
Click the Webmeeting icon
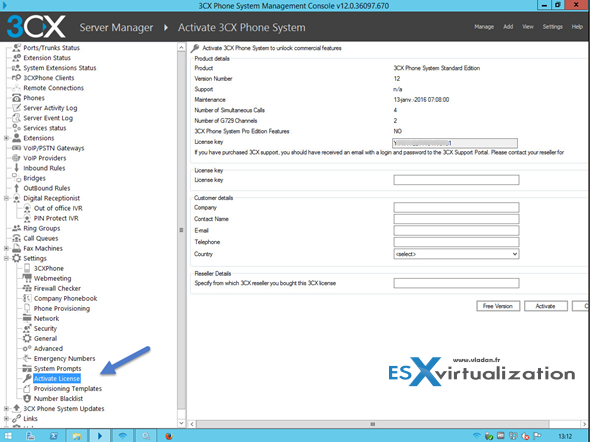tap(27, 278)
